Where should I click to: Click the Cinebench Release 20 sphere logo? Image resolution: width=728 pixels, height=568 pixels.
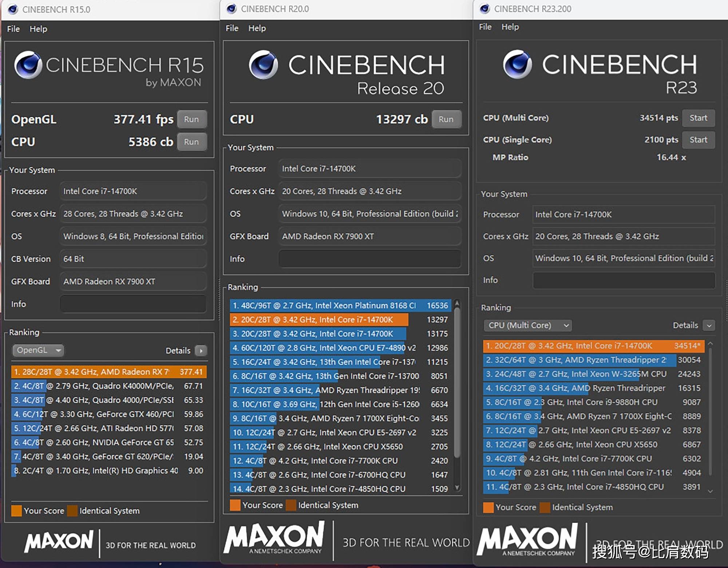pyautogui.click(x=263, y=65)
